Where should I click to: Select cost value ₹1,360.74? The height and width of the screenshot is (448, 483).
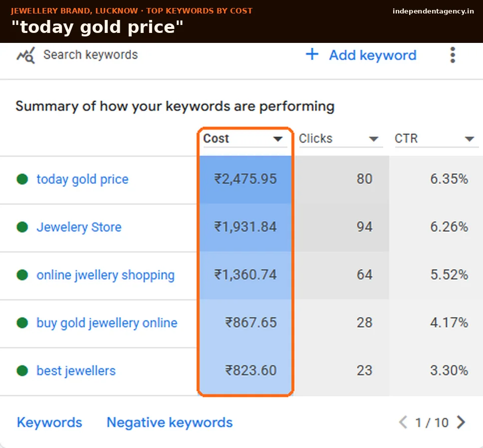(x=245, y=275)
